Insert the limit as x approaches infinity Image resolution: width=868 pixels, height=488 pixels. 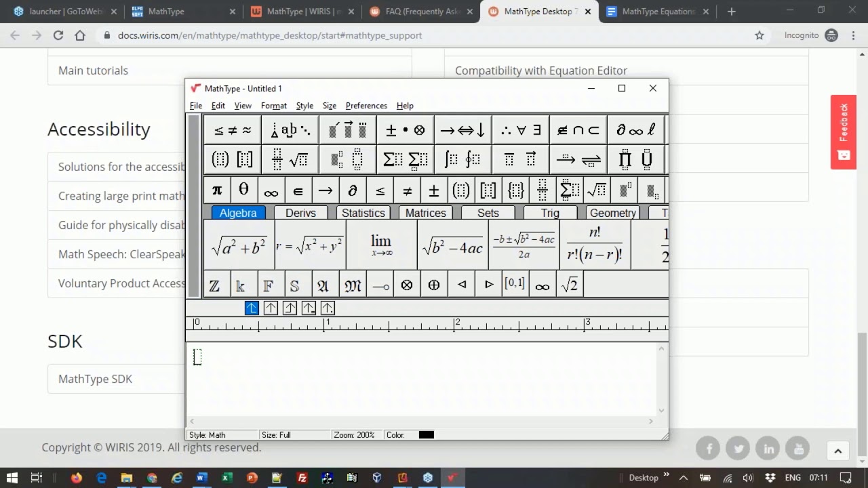pyautogui.click(x=381, y=245)
